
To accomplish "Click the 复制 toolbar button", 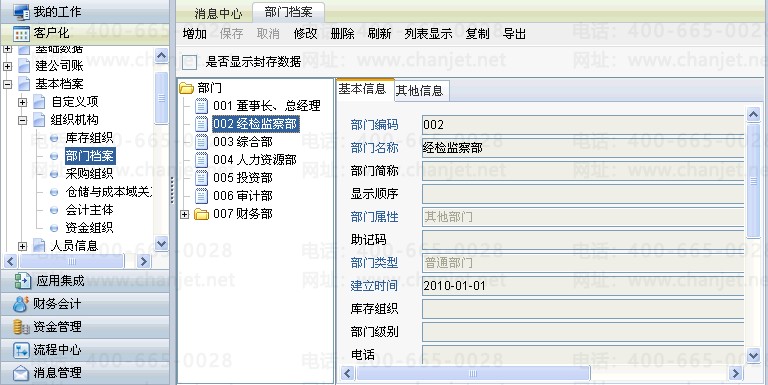I will 478,34.
